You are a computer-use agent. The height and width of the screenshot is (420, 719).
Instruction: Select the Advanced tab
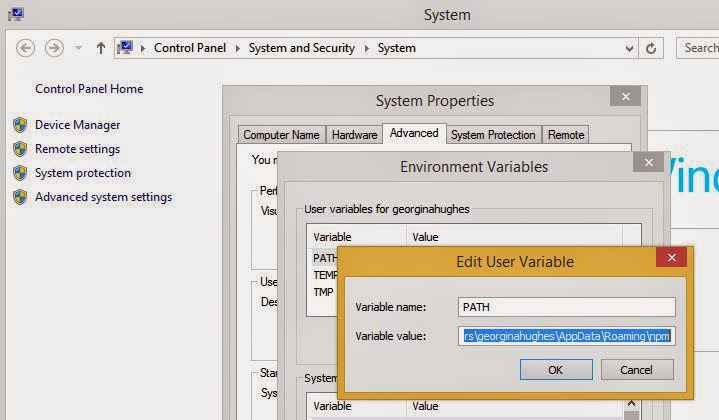coord(414,133)
